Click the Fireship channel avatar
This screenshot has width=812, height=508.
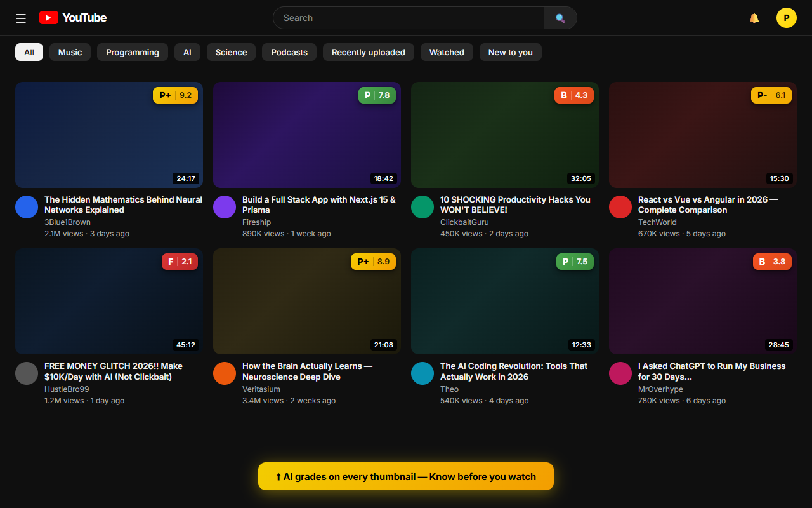click(x=225, y=206)
